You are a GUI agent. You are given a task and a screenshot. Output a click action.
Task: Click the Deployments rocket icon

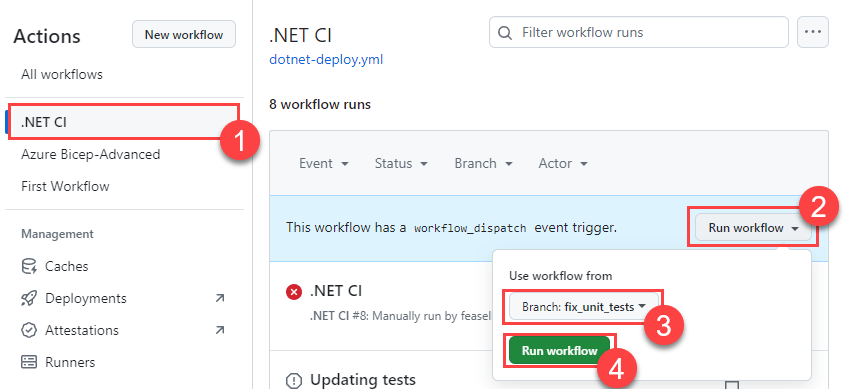[x=29, y=298]
